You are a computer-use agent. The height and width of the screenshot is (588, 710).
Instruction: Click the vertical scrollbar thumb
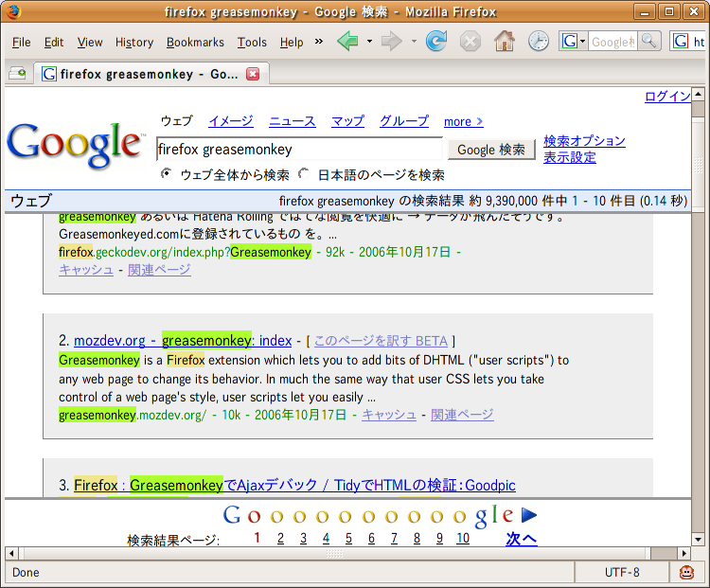(x=698, y=164)
